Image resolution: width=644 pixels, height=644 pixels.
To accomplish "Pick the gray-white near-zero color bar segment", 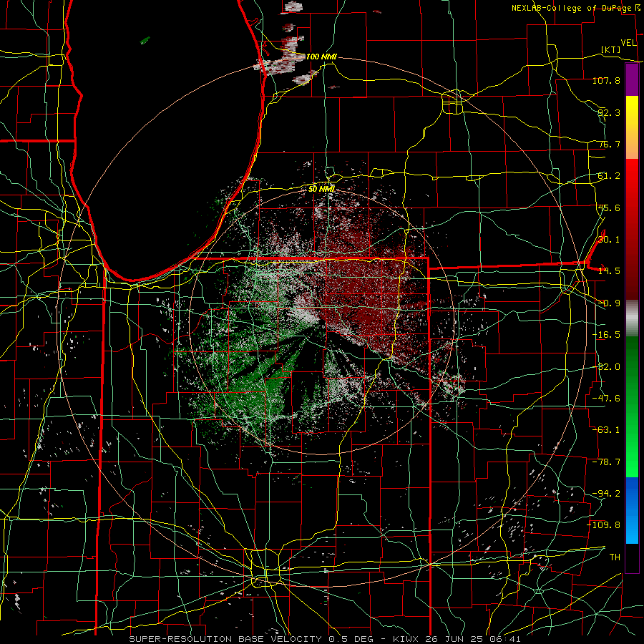I will (x=632, y=318).
